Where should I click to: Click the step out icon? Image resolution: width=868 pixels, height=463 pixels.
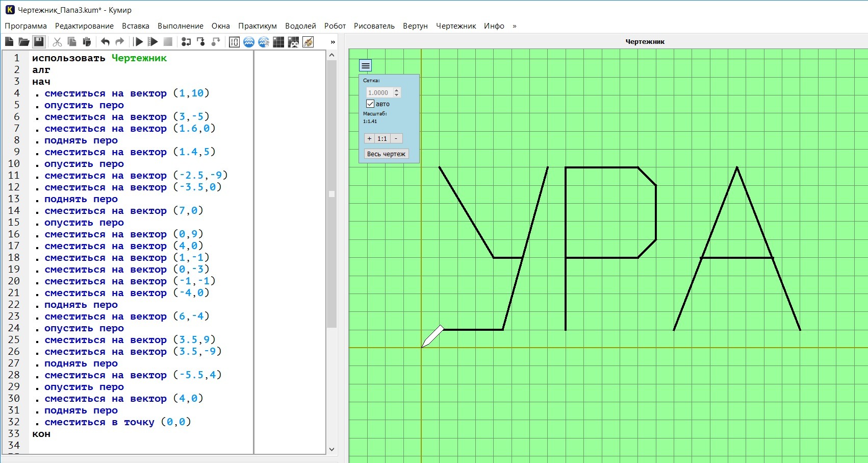click(216, 42)
